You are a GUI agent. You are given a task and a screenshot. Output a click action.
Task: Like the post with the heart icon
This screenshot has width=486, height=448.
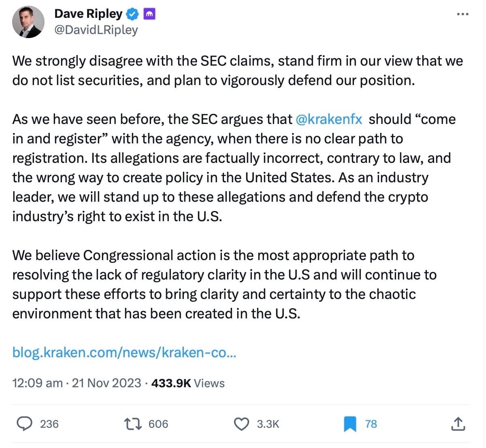(242, 424)
